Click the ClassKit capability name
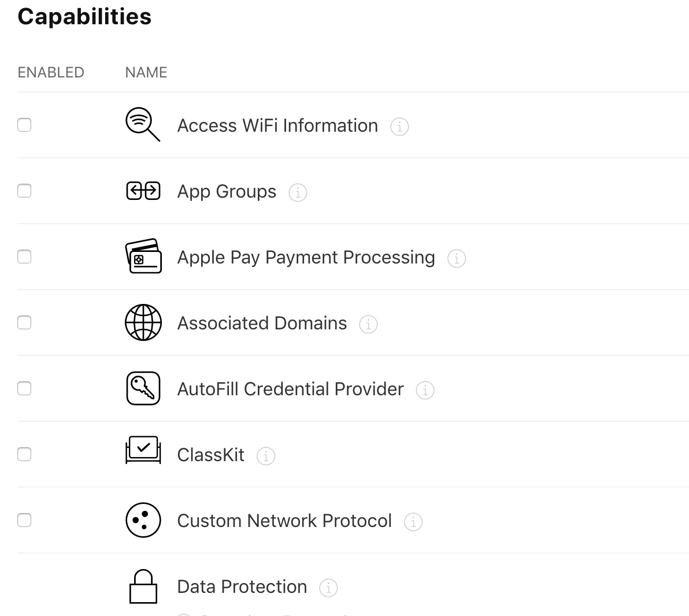The image size is (689, 616). tap(210, 455)
